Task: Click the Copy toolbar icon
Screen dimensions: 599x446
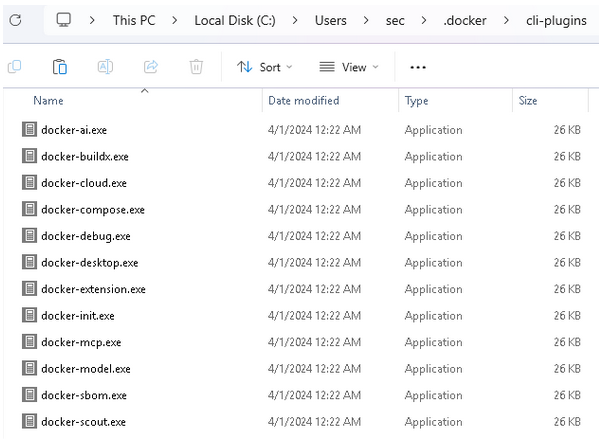Action: [x=15, y=67]
